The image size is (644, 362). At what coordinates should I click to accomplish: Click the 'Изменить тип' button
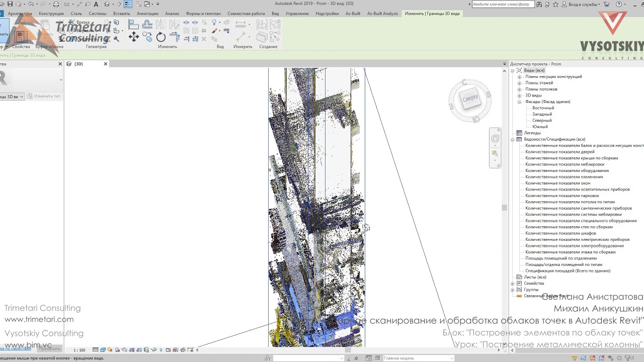(x=44, y=96)
